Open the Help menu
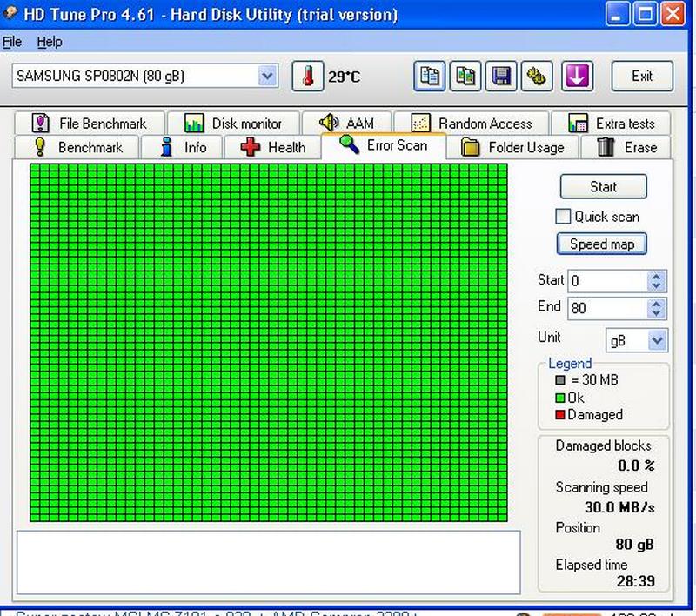This screenshot has height=616, width=696. click(50, 42)
